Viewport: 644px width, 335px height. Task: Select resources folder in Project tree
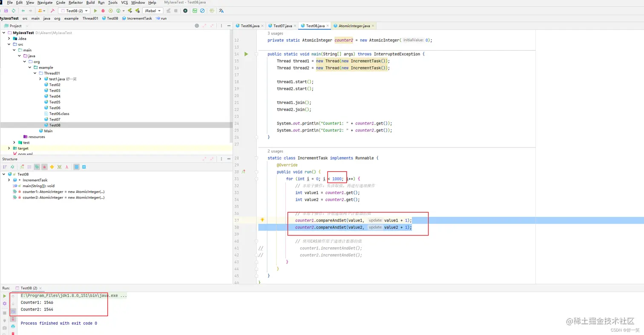37,137
